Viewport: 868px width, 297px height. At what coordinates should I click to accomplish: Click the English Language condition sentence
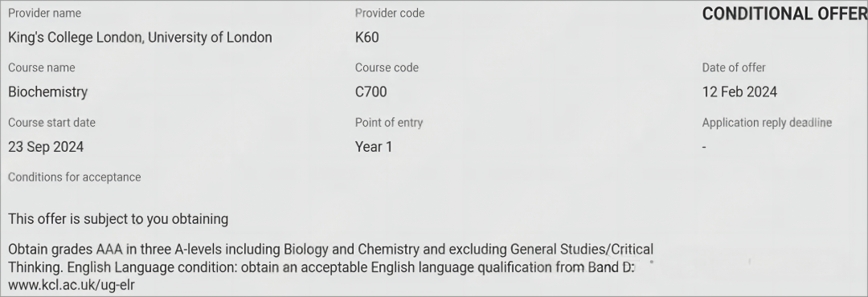[x=351, y=267]
